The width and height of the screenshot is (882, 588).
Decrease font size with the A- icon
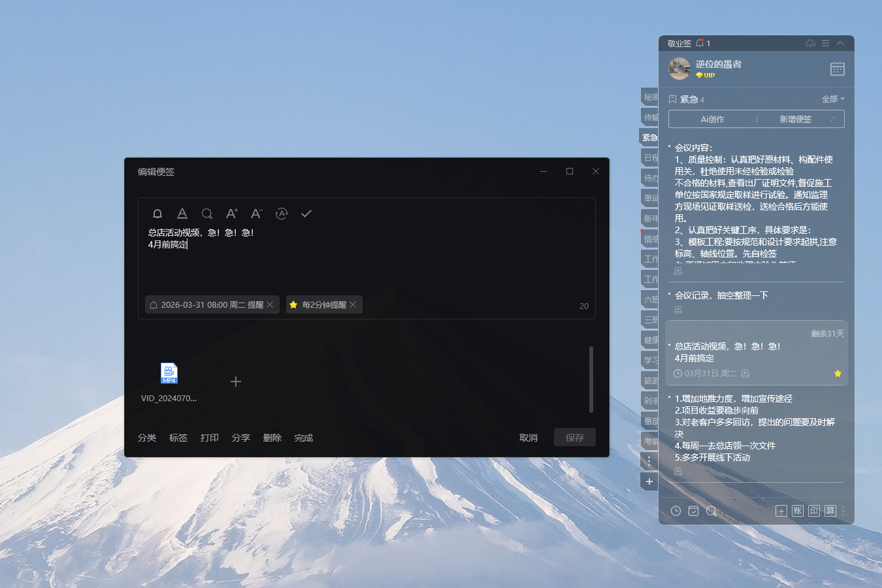pyautogui.click(x=256, y=214)
